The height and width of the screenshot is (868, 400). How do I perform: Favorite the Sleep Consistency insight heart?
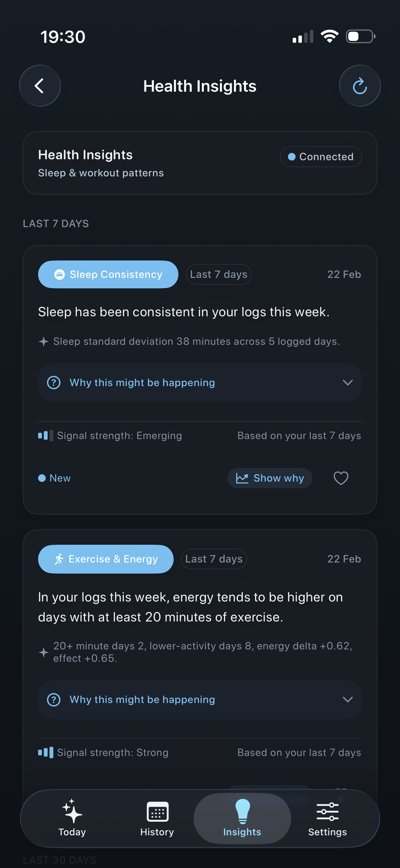[x=341, y=478]
